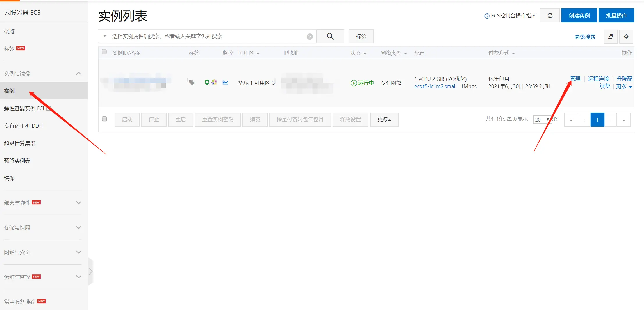
Task: Open the search attribute dropdown arrow
Action: (x=105, y=36)
